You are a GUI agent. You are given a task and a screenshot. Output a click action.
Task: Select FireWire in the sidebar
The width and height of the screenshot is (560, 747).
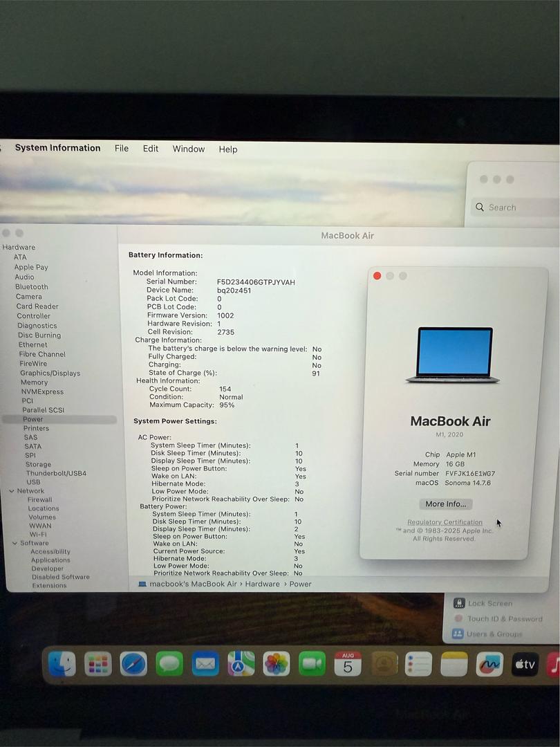point(33,364)
